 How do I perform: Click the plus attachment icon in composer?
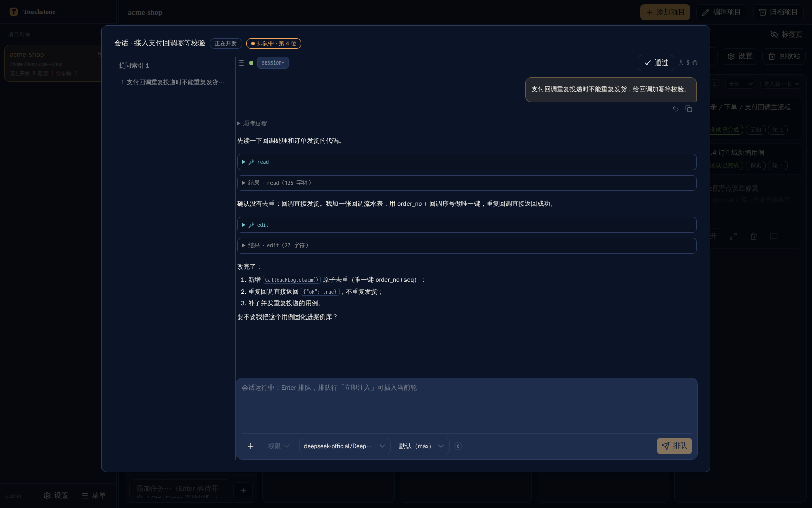pyautogui.click(x=251, y=446)
